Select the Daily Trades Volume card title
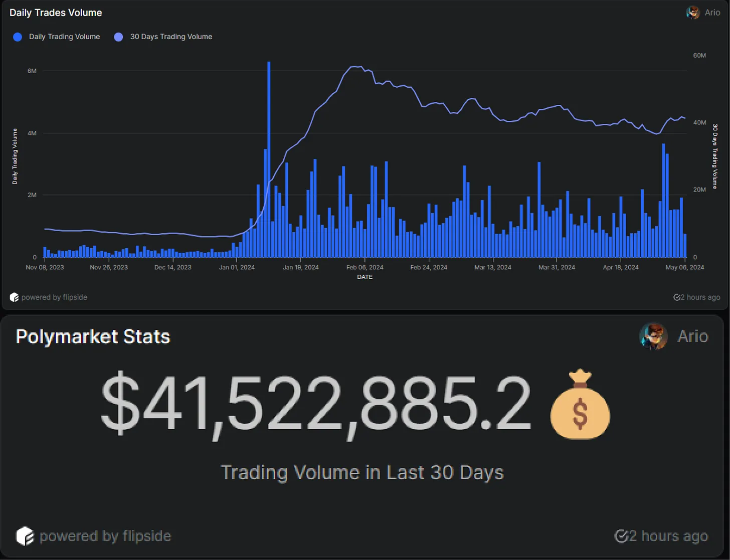 pyautogui.click(x=56, y=13)
